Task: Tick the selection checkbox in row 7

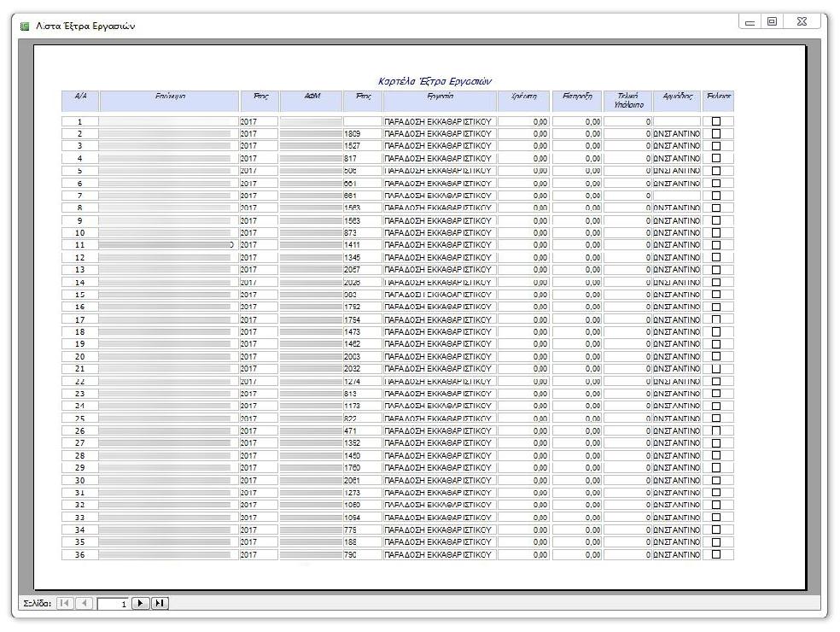Action: pos(716,196)
